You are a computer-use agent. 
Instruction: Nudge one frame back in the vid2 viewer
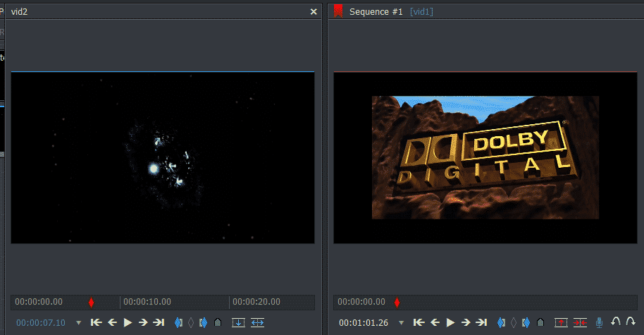(113, 323)
